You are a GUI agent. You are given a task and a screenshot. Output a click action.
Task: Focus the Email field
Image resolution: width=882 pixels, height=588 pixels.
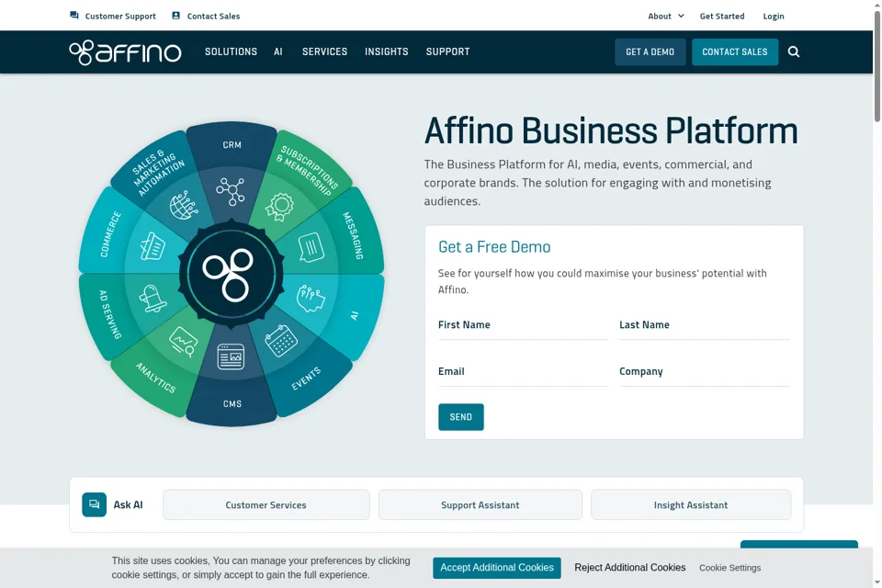coord(523,372)
